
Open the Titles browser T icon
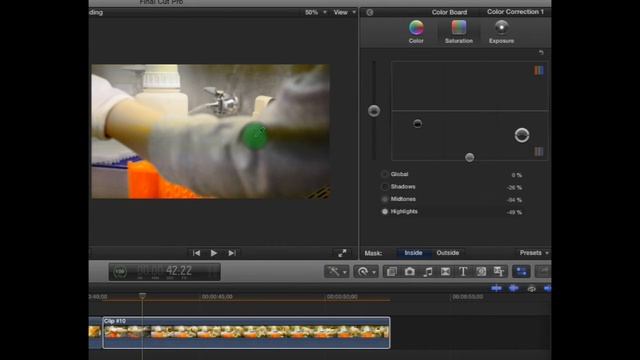click(463, 271)
